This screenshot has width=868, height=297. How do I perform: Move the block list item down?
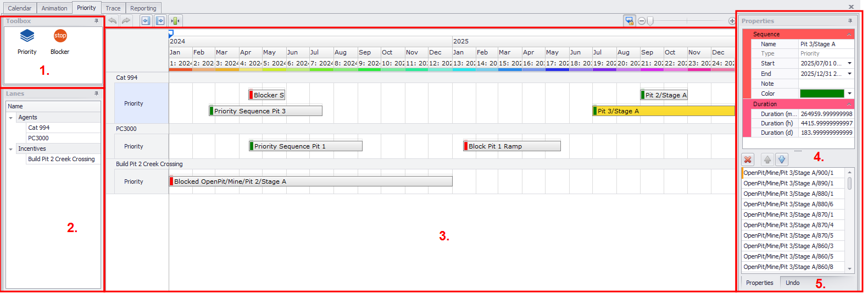coord(782,159)
